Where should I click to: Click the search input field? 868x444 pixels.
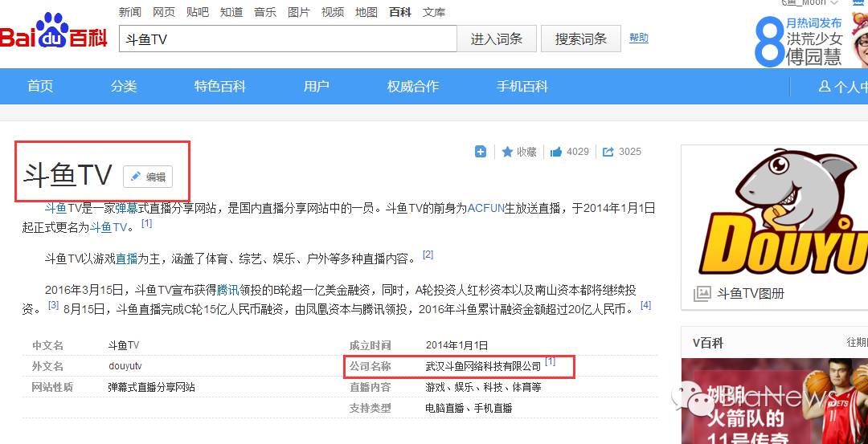288,39
